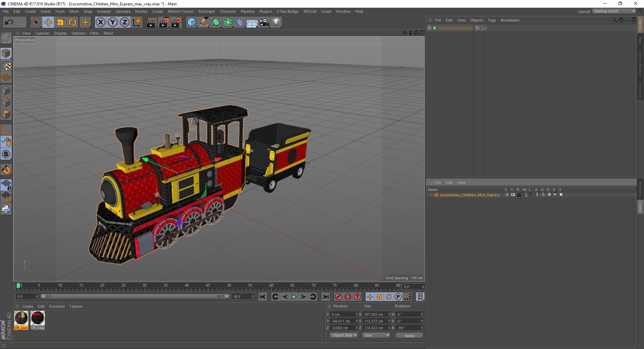Open the Size mode dropdown
The width and height of the screenshot is (644, 349).
click(x=376, y=335)
